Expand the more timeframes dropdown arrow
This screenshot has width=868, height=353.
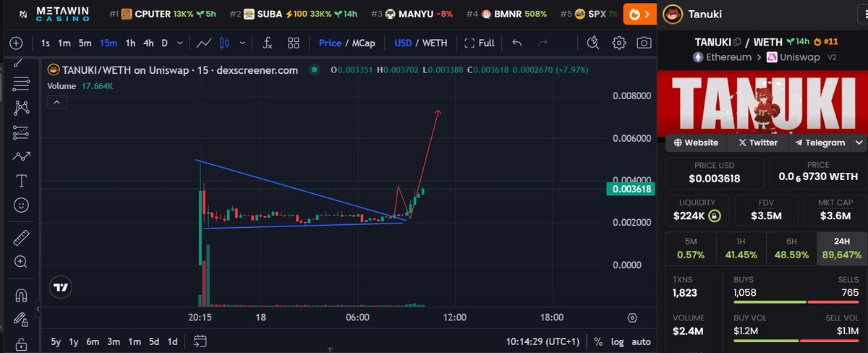click(x=181, y=43)
